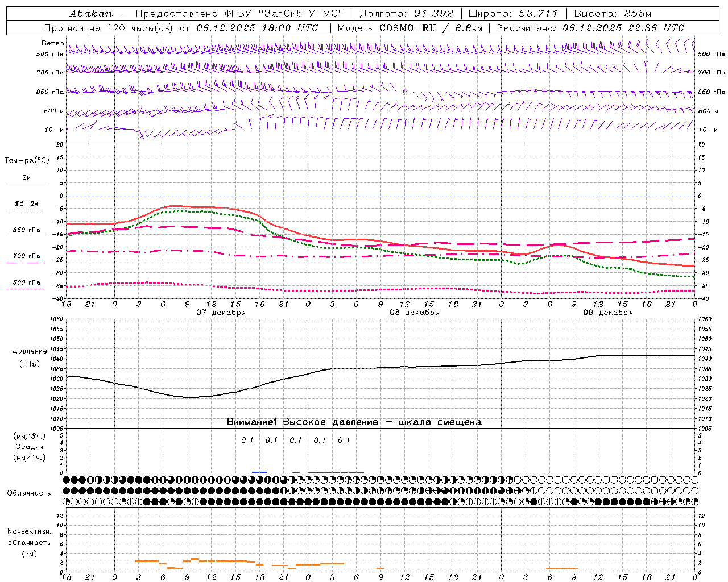Click the Тем-ра(°C) axis title
Viewport: 728px width, 582px height.
27,161
